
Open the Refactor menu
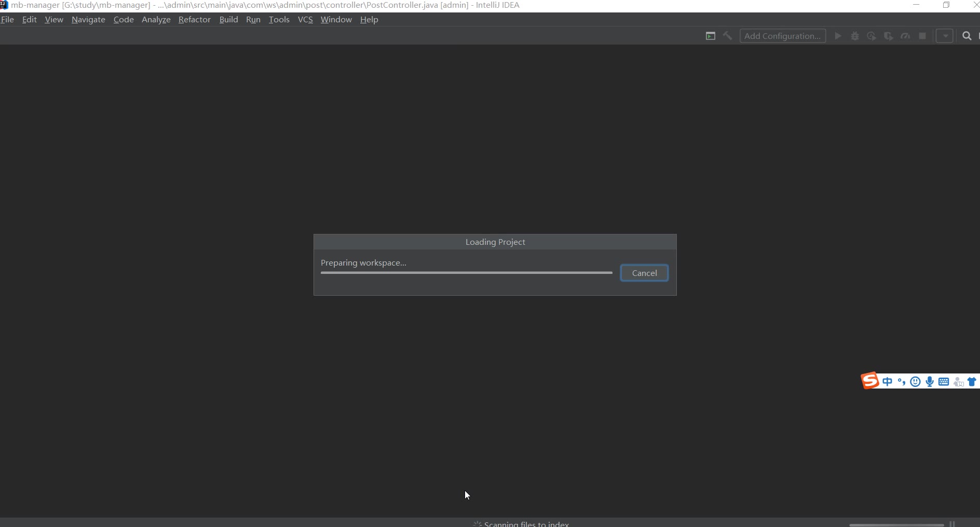(x=195, y=20)
